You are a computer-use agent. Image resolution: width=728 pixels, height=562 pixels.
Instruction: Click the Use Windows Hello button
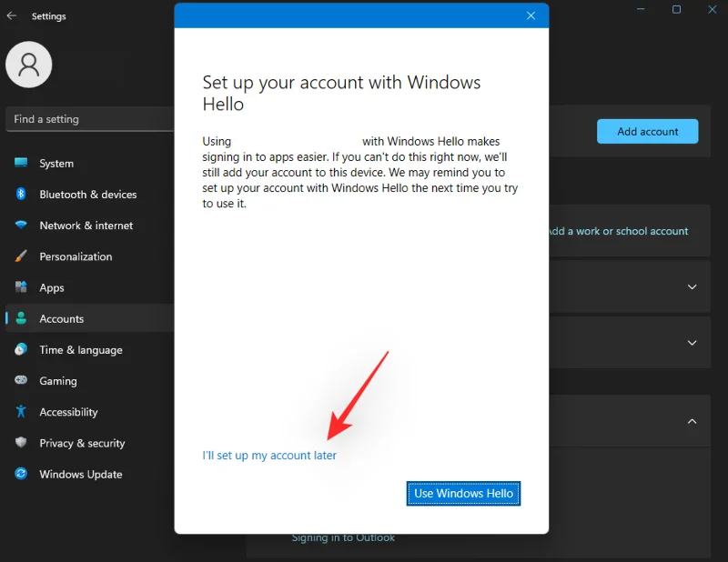tap(463, 493)
